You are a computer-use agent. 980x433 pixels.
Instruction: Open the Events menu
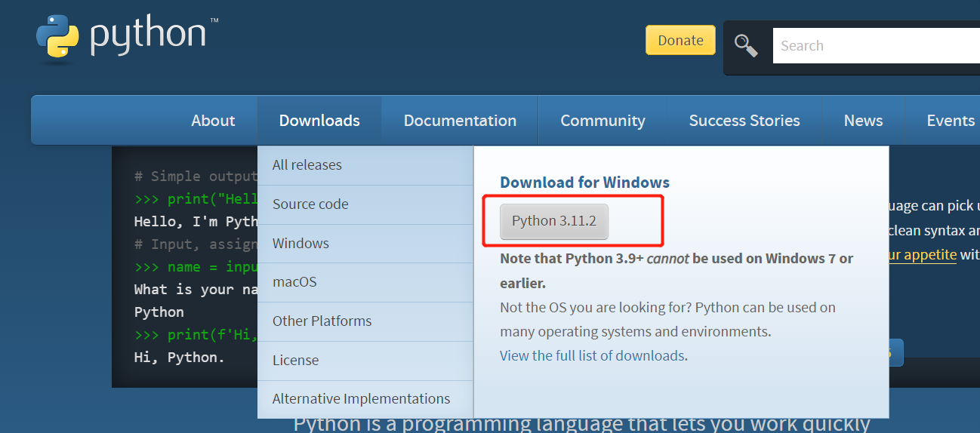(951, 121)
